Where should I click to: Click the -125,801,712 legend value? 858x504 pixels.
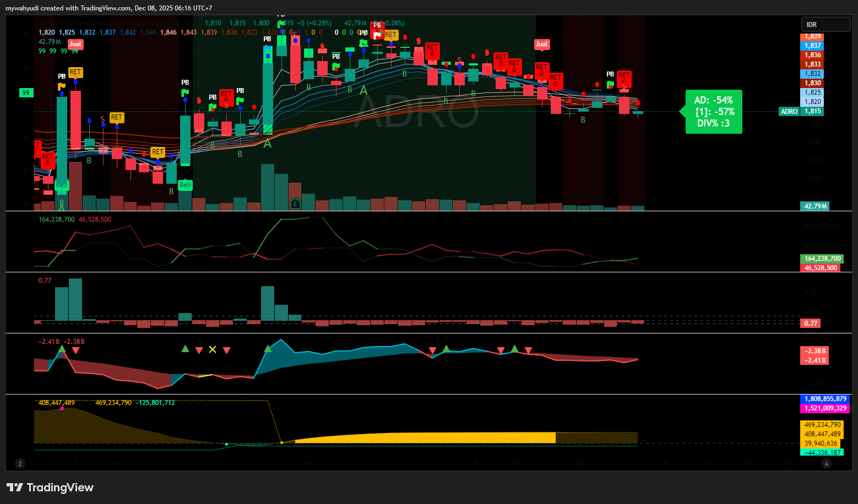(155, 403)
